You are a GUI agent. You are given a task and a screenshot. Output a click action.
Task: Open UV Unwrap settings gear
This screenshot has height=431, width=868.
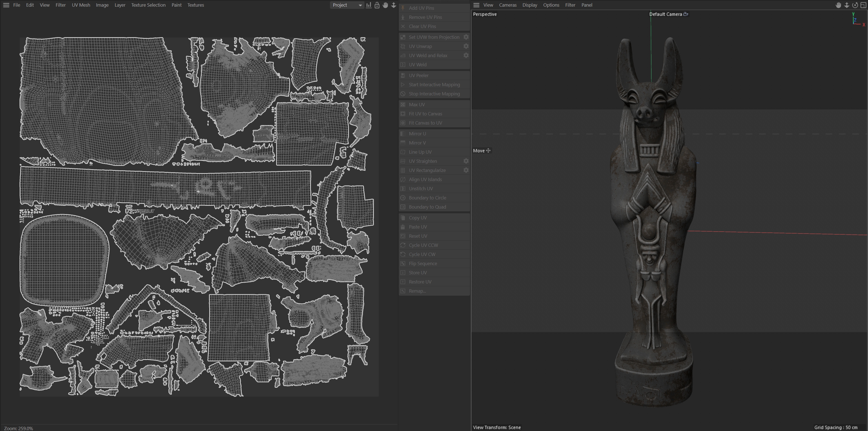(466, 46)
